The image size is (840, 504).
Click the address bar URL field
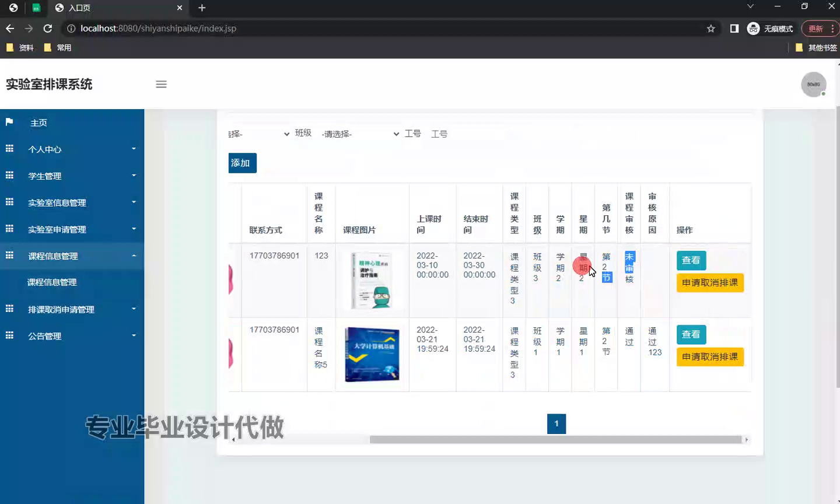(x=385, y=29)
